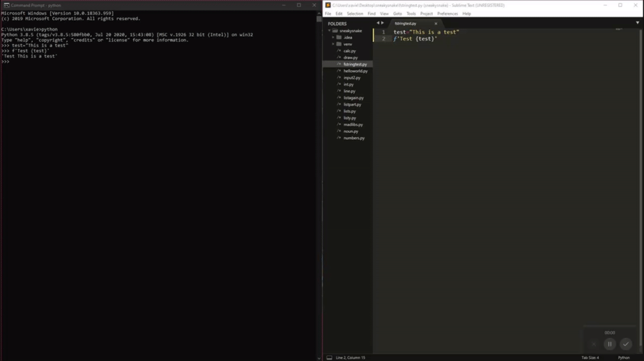Open the Goto menu
Viewport: 644px width, 361px height.
[397, 14]
